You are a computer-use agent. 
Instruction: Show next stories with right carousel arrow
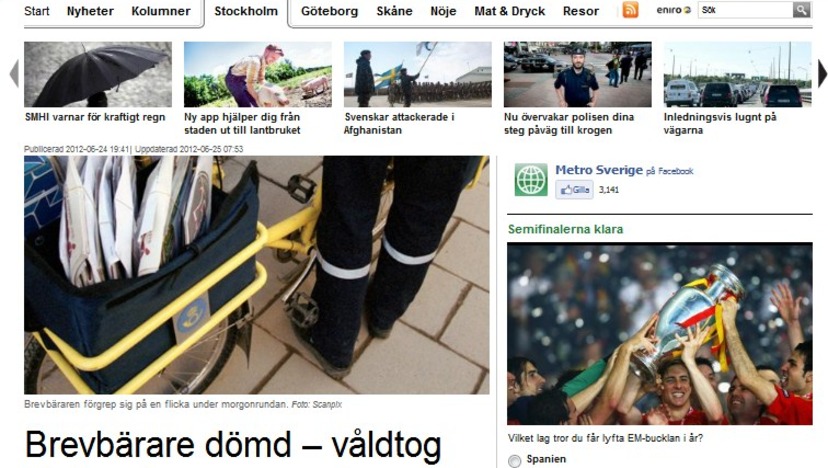(x=822, y=73)
